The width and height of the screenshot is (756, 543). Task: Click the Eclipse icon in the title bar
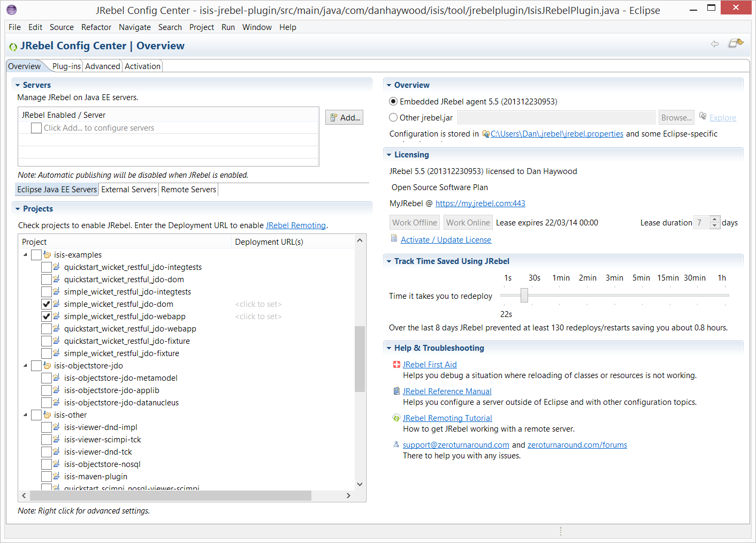[11, 10]
